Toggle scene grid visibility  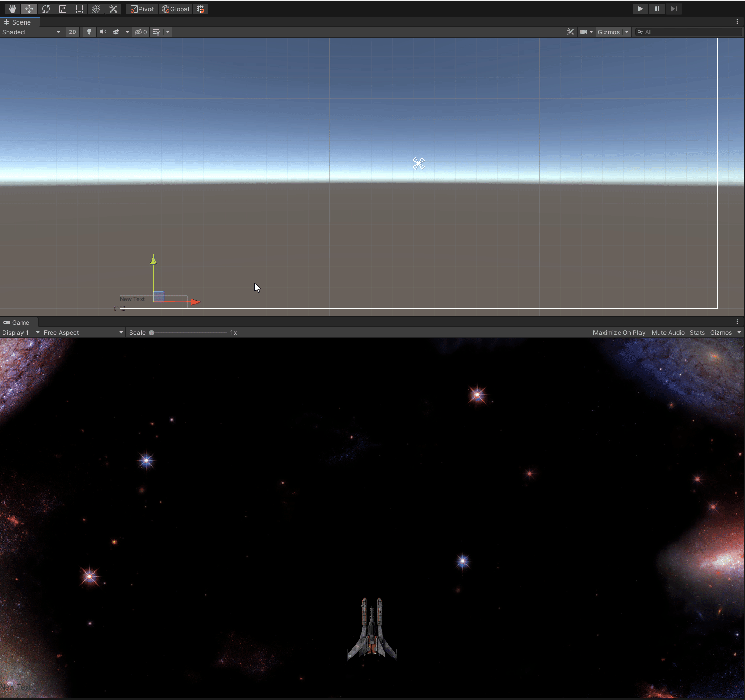click(156, 32)
